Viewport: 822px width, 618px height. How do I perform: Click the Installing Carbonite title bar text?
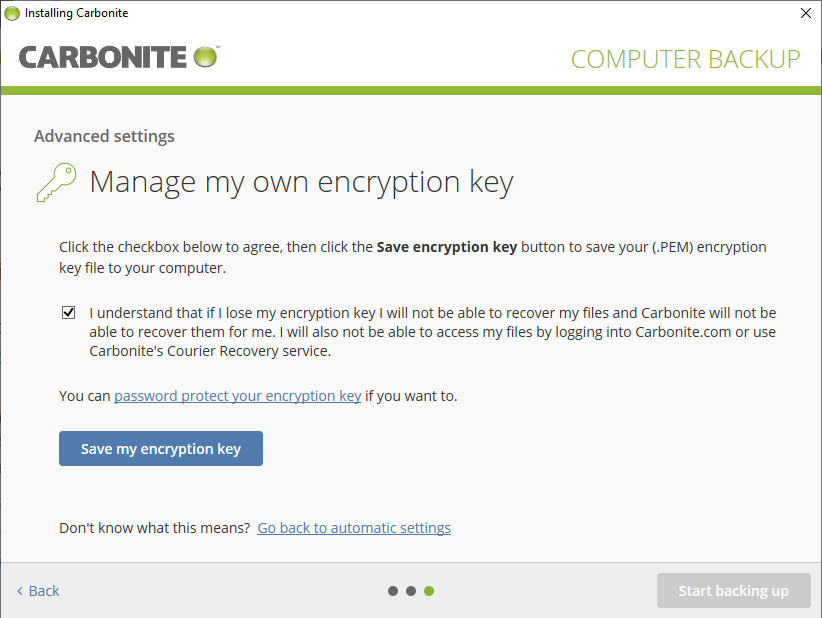coord(76,13)
